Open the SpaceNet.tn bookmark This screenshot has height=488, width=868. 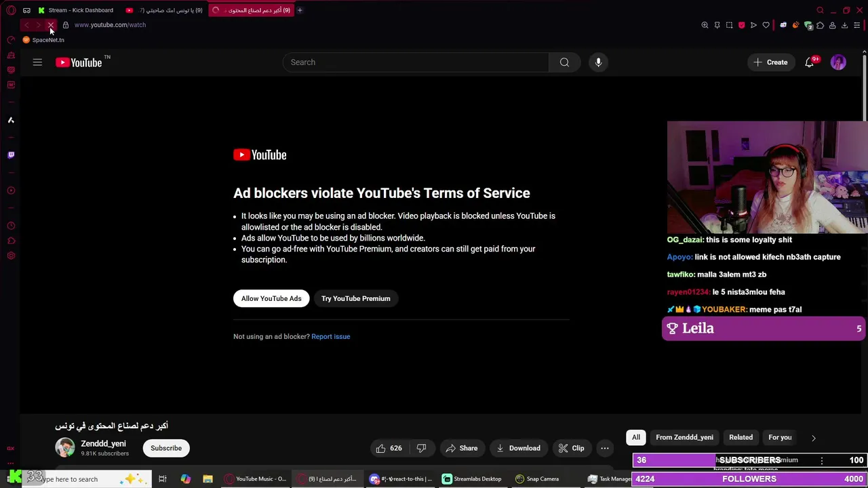point(43,40)
